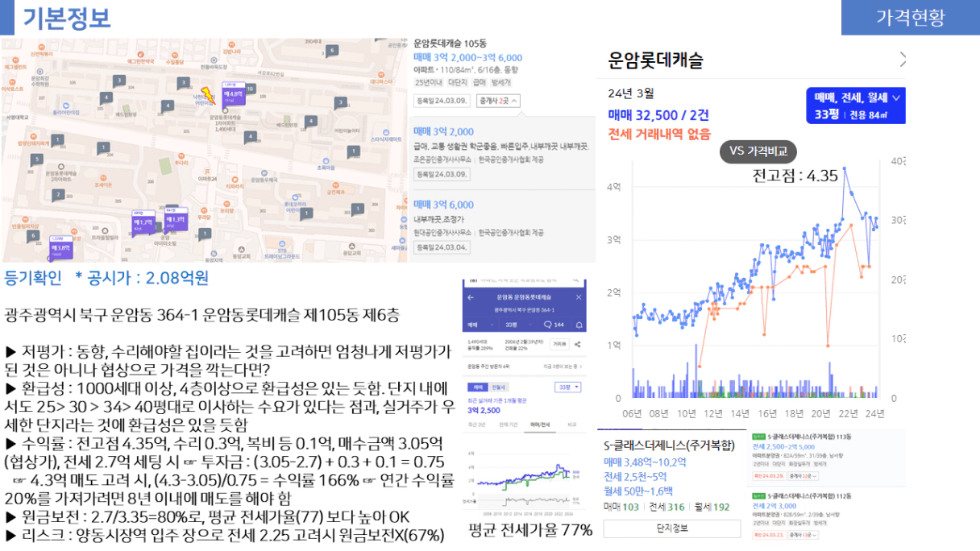Switch to the 전체 기간 tab

509,425
